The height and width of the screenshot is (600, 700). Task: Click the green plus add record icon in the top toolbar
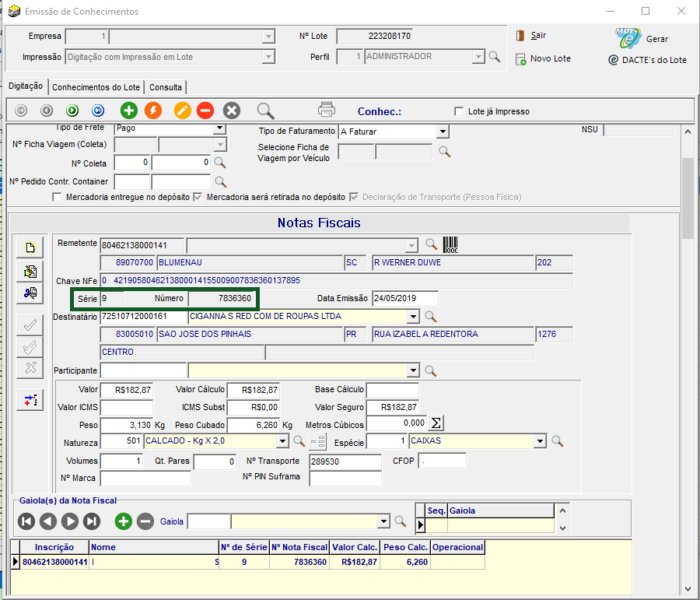(x=128, y=111)
